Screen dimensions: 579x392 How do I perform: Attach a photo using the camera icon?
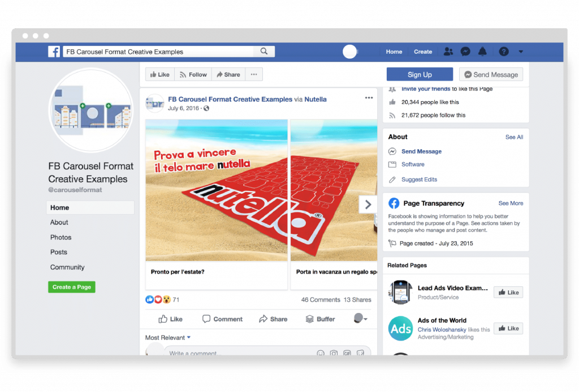click(x=334, y=352)
